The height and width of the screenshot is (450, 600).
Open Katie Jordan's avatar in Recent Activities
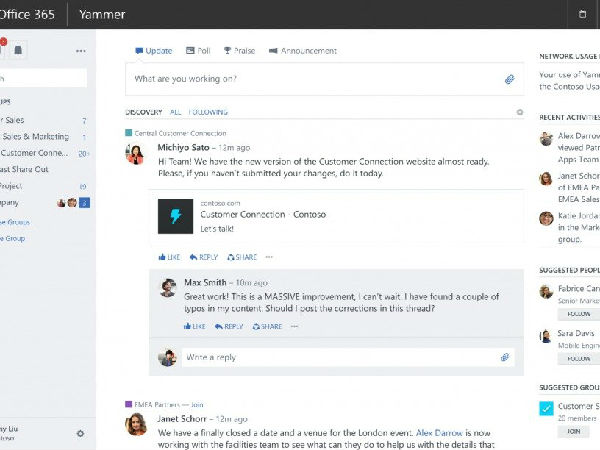pyautogui.click(x=546, y=218)
